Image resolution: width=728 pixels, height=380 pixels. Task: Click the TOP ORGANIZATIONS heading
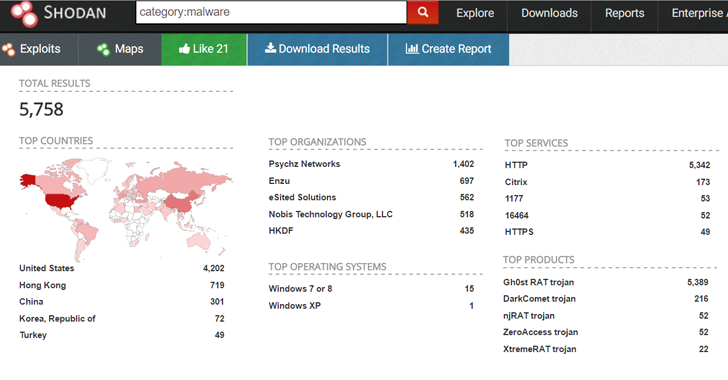[317, 142]
